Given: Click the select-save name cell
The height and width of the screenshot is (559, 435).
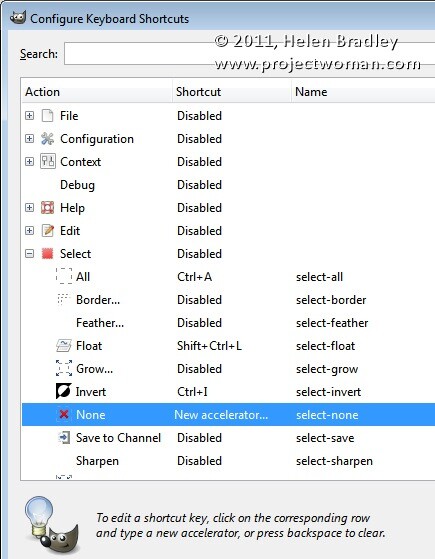Looking at the screenshot, I should point(325,437).
